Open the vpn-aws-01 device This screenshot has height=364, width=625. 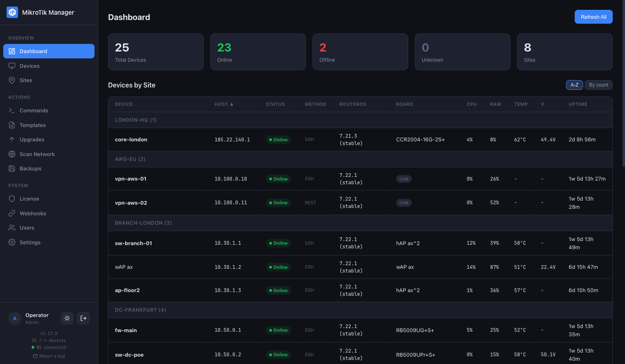click(x=130, y=179)
